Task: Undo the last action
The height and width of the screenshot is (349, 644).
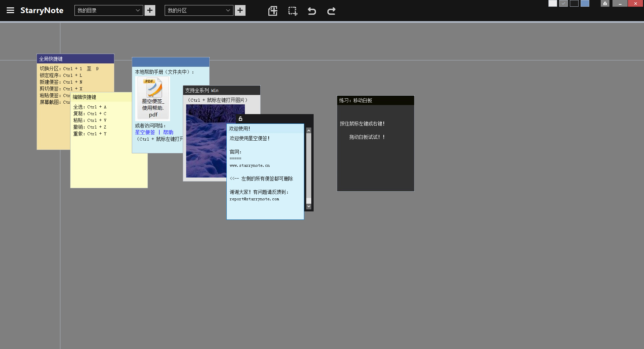Action: (312, 11)
